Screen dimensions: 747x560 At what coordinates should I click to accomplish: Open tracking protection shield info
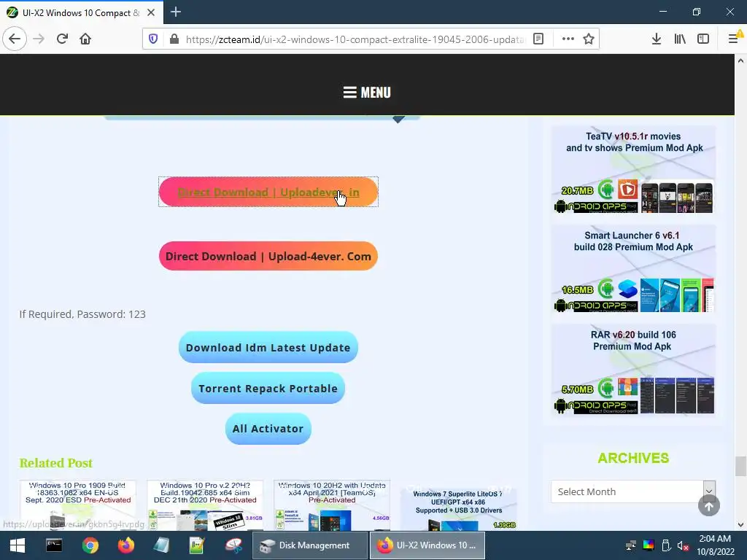coord(153,39)
